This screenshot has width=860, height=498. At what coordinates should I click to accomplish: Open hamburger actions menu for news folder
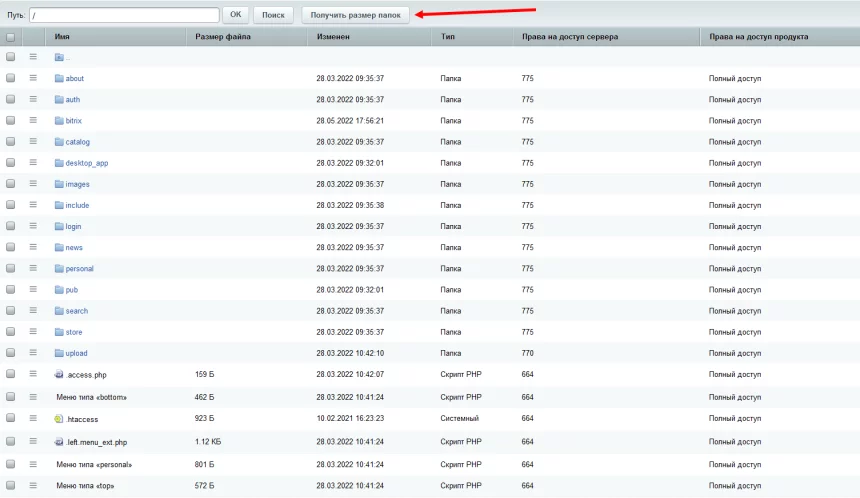click(x=33, y=247)
